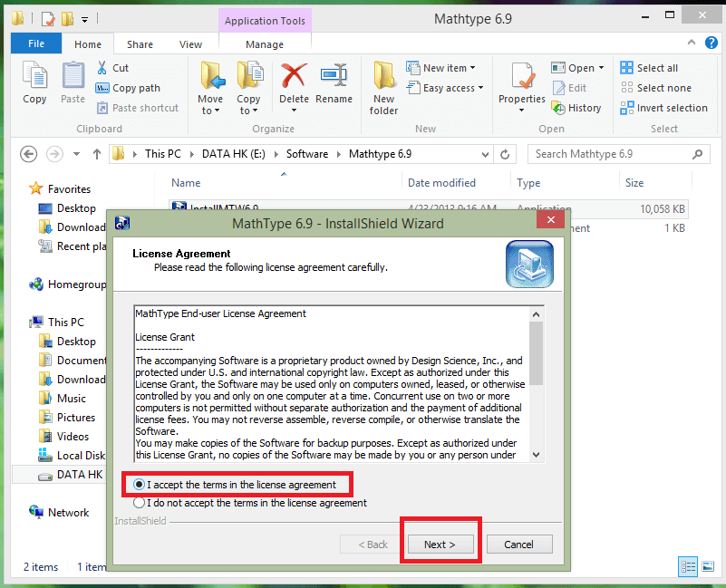Expand the Open dropdown arrow
The width and height of the screenshot is (726, 588).
click(x=601, y=68)
